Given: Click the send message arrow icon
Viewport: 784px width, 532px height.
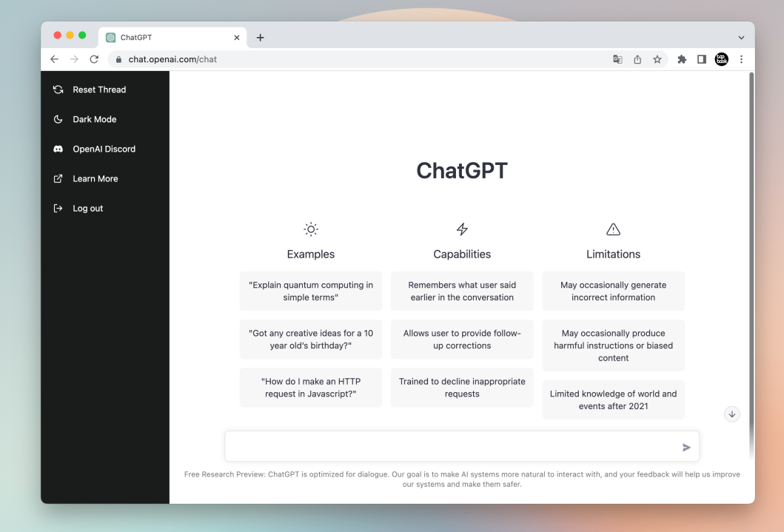Looking at the screenshot, I should [x=686, y=447].
